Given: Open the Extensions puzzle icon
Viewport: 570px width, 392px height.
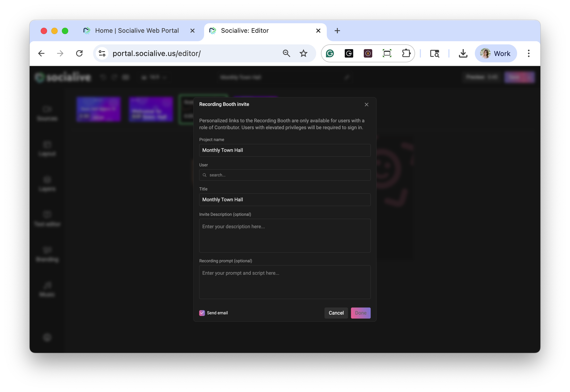Looking at the screenshot, I should (406, 54).
